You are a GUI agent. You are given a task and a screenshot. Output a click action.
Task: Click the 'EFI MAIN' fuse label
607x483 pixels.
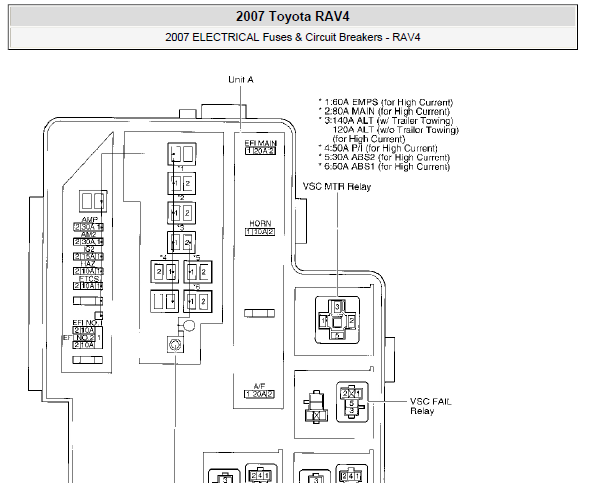tap(261, 143)
